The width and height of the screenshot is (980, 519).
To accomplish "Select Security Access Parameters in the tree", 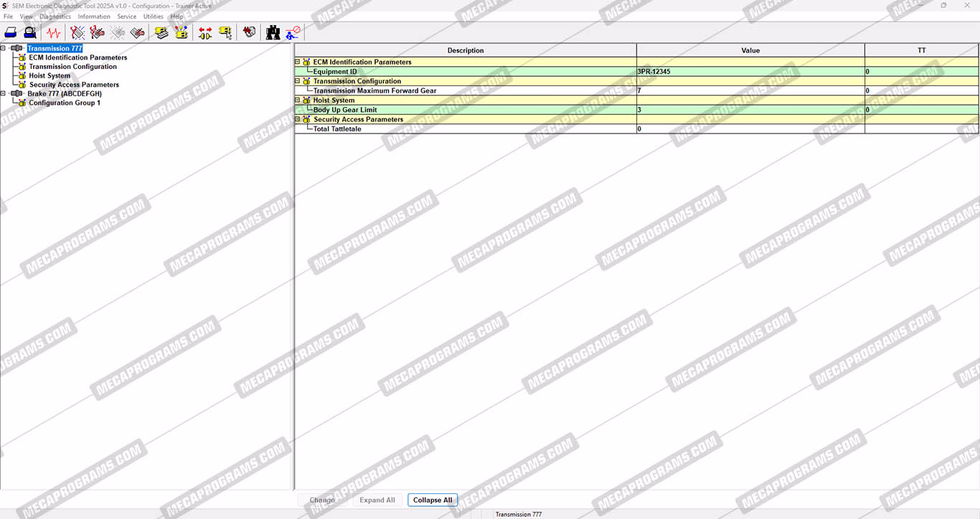I will click(74, 85).
